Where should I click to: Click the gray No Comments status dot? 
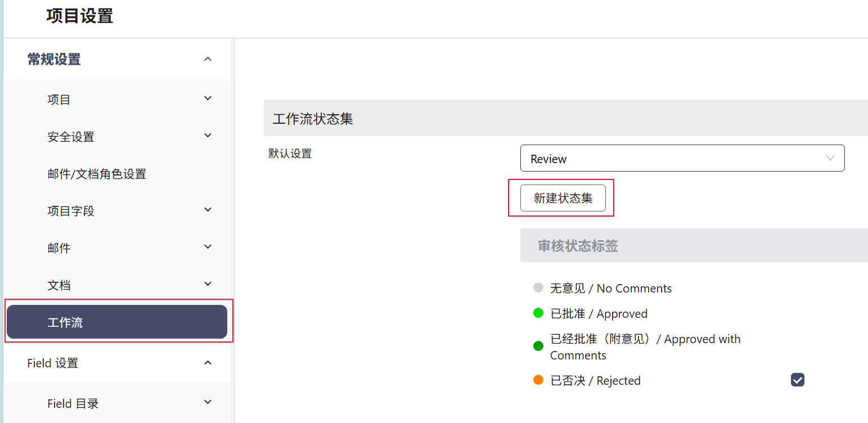coord(538,288)
